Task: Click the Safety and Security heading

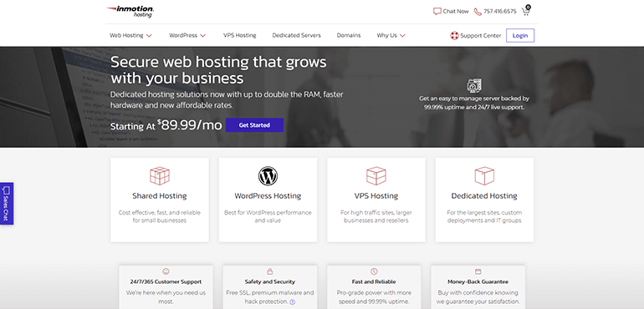Action: coord(270,282)
